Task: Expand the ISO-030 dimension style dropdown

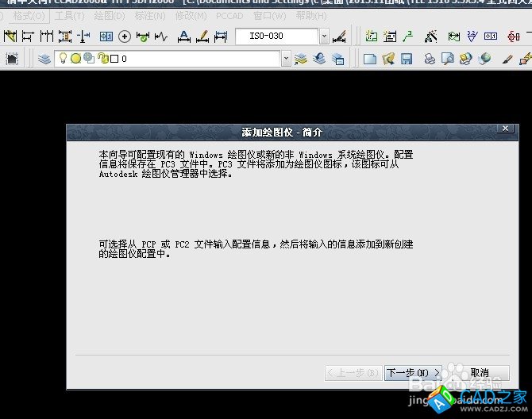Action: pyautogui.click(x=324, y=37)
